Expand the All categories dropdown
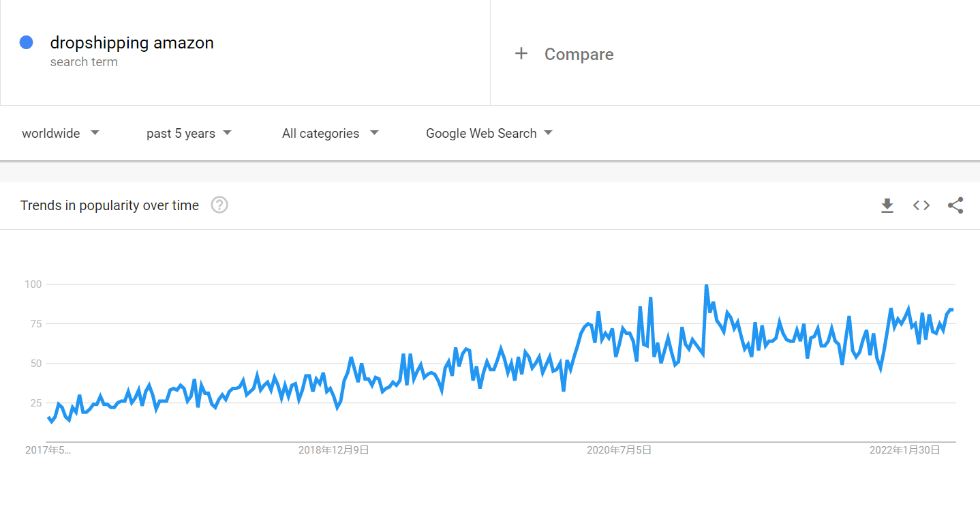The image size is (980, 515). pyautogui.click(x=331, y=133)
